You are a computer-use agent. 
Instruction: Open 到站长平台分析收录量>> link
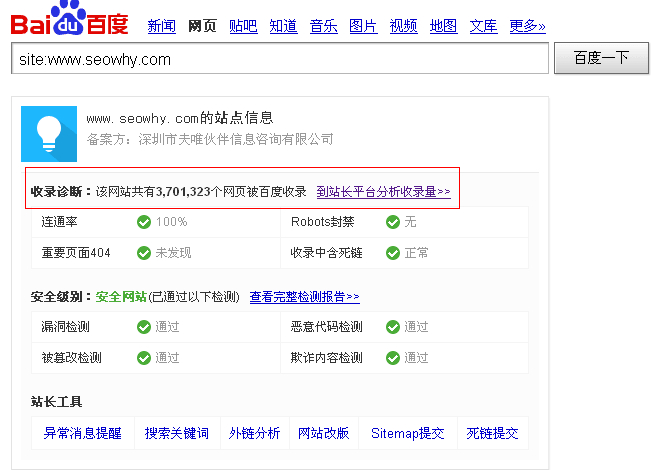click(383, 192)
